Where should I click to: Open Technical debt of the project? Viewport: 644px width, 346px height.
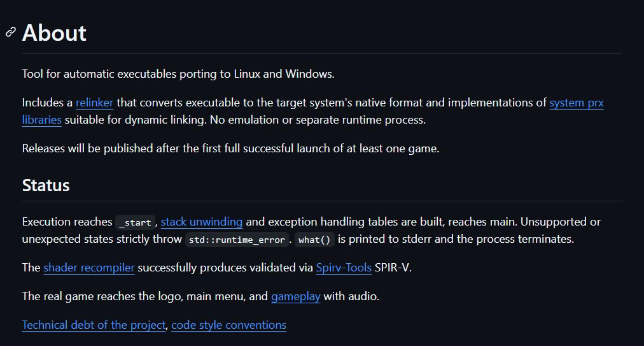pyautogui.click(x=94, y=325)
